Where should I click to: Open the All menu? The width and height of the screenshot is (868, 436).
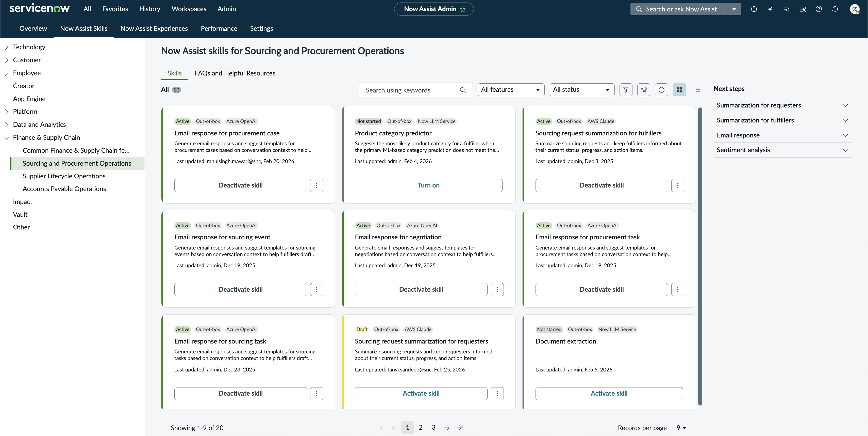tap(87, 9)
